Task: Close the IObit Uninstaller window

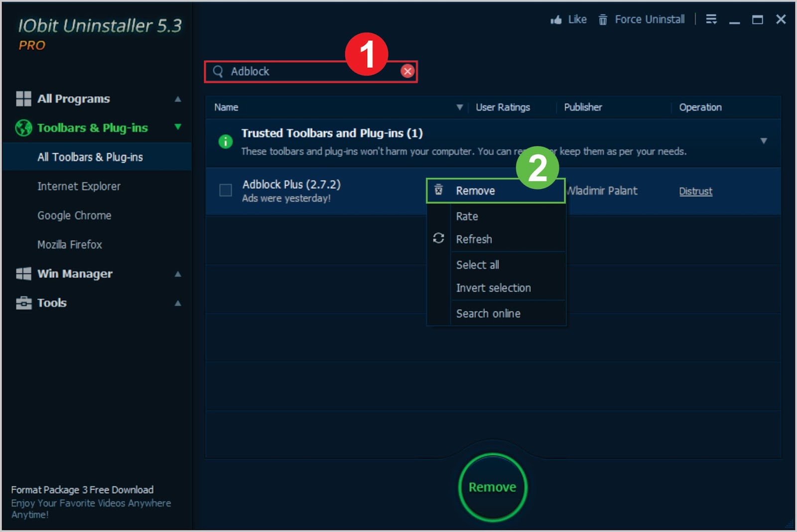Action: coord(781,19)
